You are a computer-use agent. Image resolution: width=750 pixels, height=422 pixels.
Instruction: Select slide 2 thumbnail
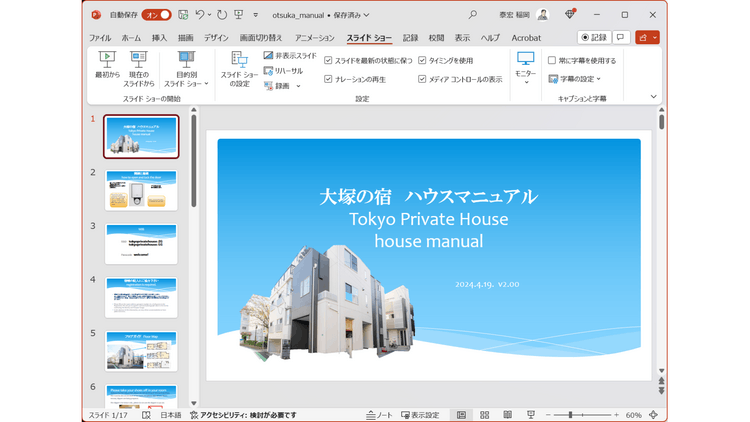(x=141, y=190)
